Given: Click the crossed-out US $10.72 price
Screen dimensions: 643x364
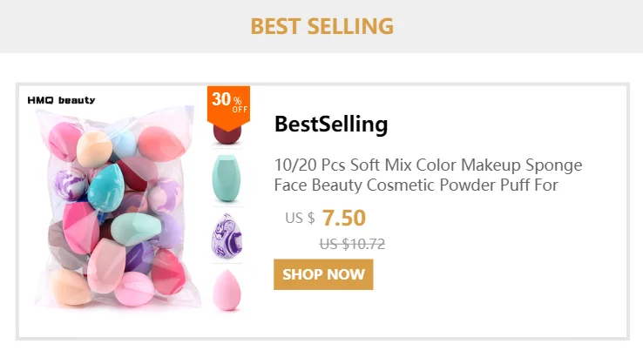Looking at the screenshot, I should (352, 244).
